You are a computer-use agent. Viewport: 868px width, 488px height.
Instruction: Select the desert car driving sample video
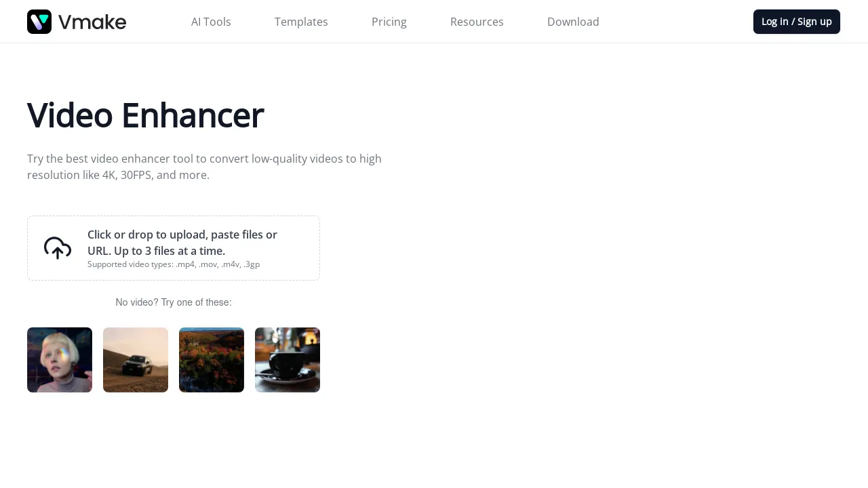click(x=136, y=360)
